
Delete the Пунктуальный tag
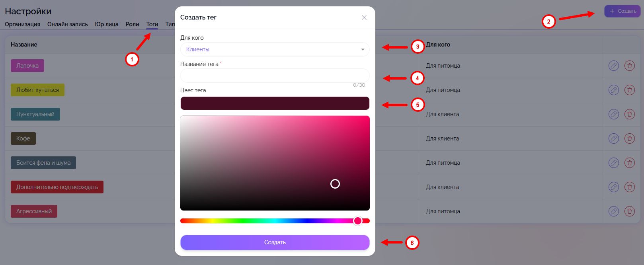click(630, 114)
